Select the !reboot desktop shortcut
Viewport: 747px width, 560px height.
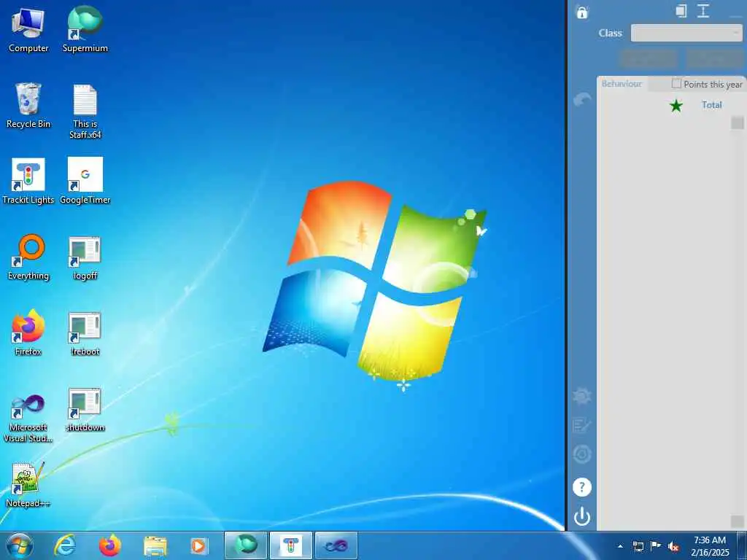85,333
